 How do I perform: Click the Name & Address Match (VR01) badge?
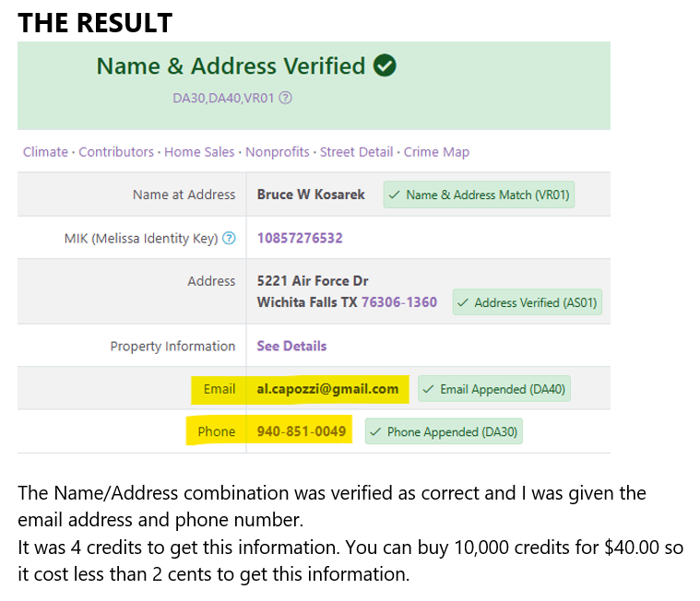pos(479,194)
